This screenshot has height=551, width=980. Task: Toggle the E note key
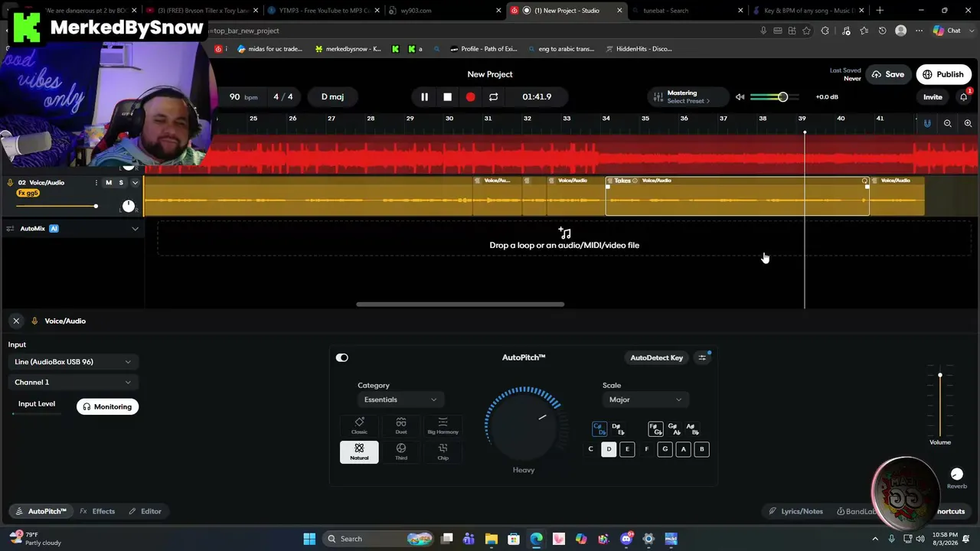pyautogui.click(x=627, y=449)
